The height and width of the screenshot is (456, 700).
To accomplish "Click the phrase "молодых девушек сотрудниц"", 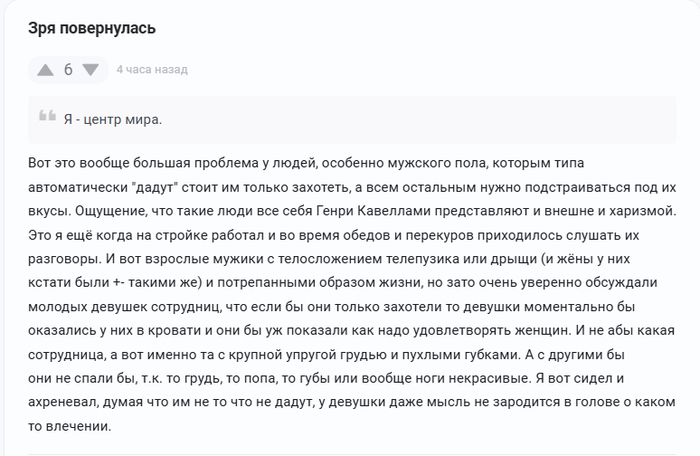I will tap(124, 307).
